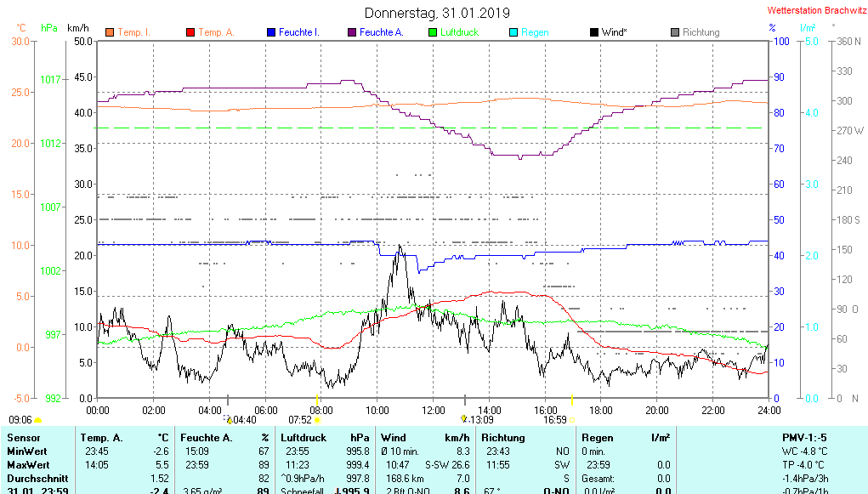
Task: Click the black Wind* legend square
Action: [x=594, y=32]
